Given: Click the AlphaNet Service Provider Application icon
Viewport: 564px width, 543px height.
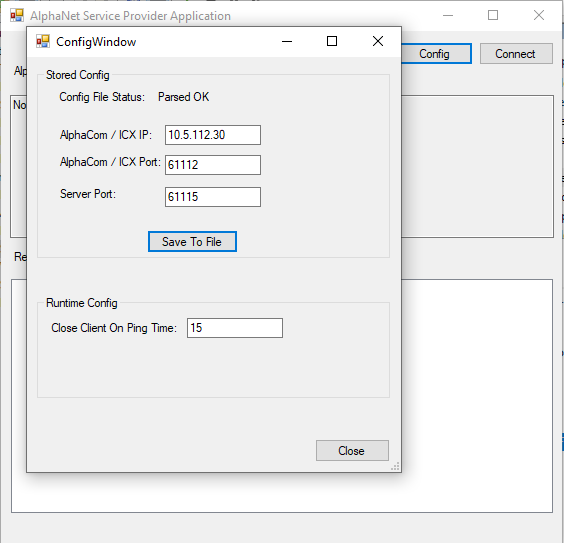Looking at the screenshot, I should click(x=17, y=15).
